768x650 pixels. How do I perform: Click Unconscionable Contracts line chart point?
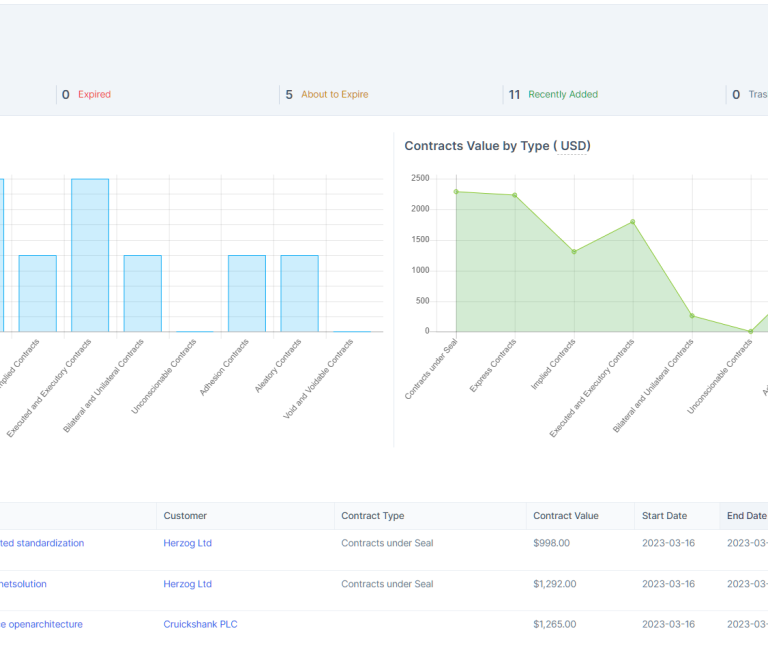point(751,332)
